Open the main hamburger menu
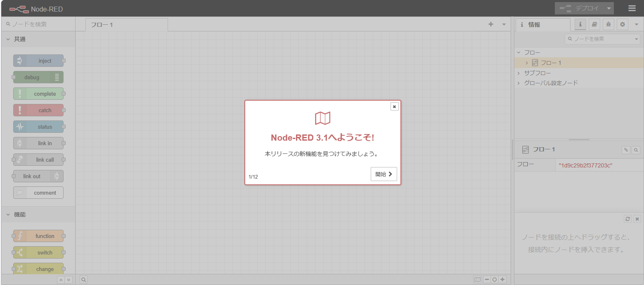The height and width of the screenshot is (285, 644). tap(632, 8)
